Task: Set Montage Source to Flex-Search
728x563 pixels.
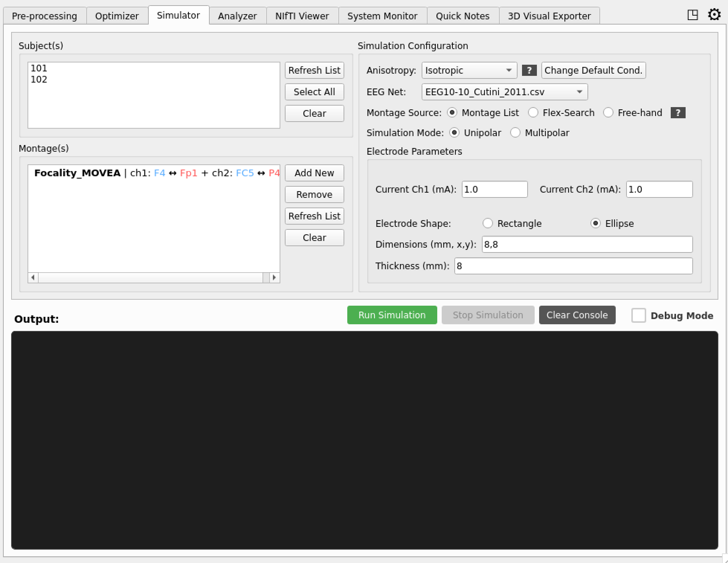Action: (534, 113)
